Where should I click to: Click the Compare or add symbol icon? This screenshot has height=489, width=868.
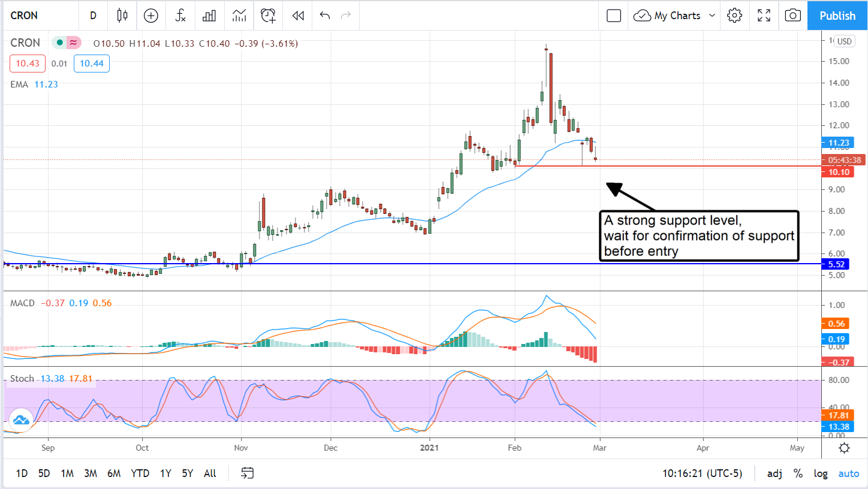(x=151, y=16)
